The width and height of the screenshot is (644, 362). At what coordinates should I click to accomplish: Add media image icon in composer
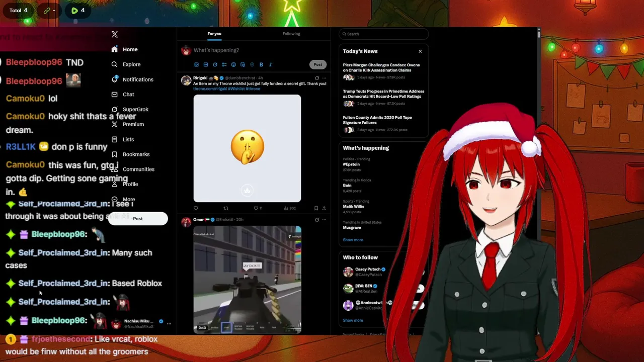(196, 64)
